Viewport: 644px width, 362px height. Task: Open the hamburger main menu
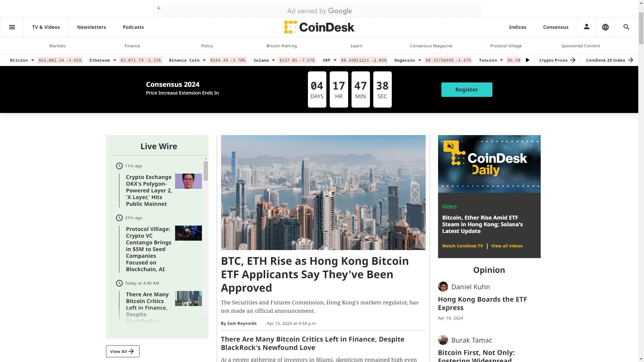pyautogui.click(x=12, y=27)
